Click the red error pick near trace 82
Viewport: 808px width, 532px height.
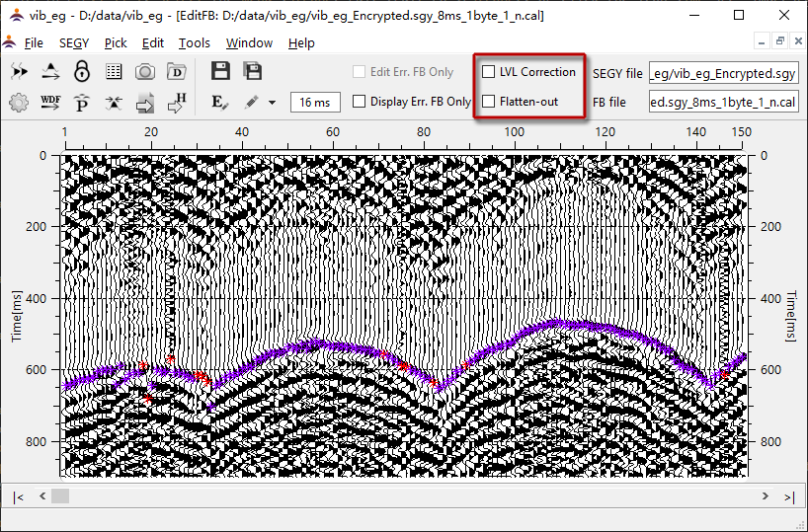click(x=434, y=383)
